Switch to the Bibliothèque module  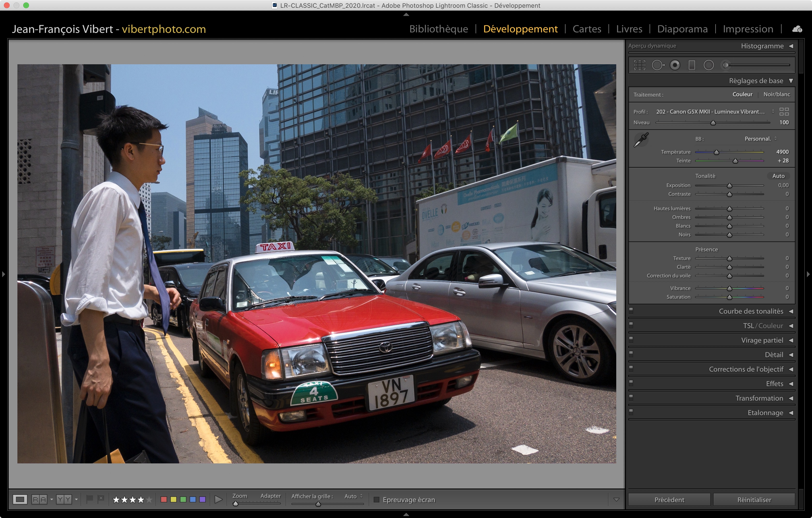(438, 29)
